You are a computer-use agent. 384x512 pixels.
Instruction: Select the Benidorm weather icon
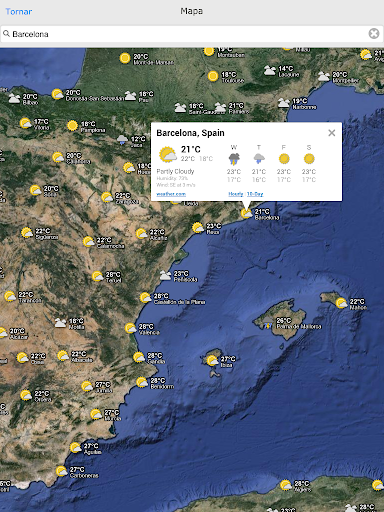pyautogui.click(x=142, y=382)
